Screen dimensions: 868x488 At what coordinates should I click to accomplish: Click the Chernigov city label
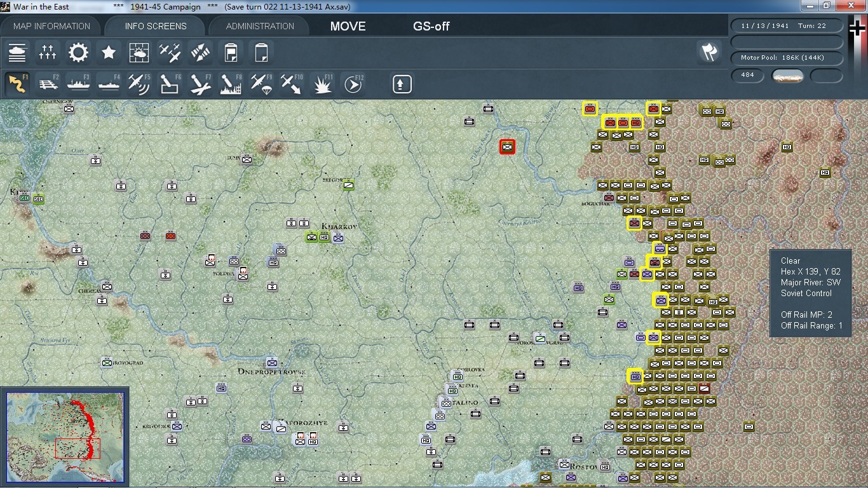coord(58,102)
